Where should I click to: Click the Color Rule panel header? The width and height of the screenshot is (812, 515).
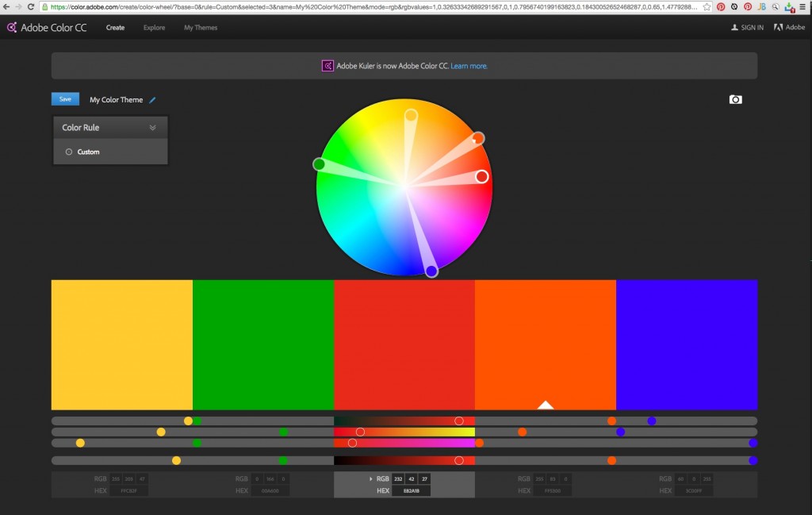pyautogui.click(x=110, y=128)
